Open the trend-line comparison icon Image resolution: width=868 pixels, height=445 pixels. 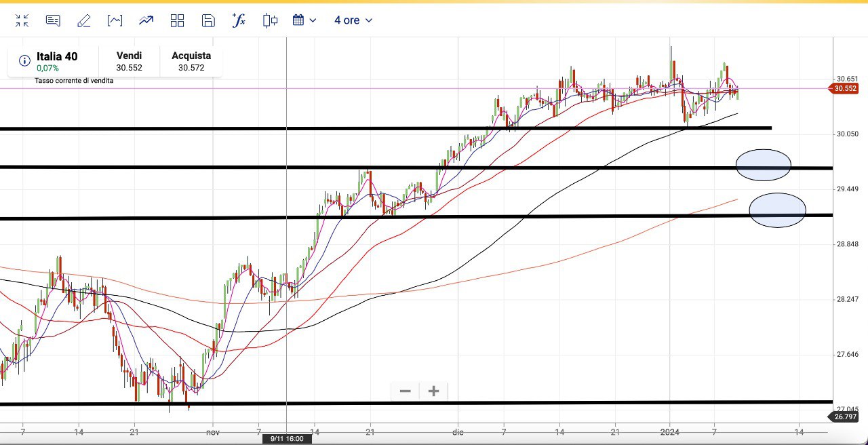point(146,20)
